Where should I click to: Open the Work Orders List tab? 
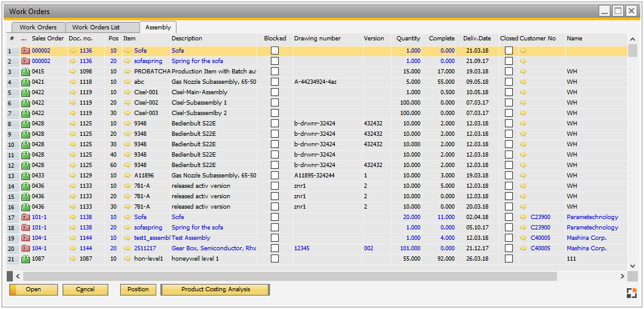96,28
